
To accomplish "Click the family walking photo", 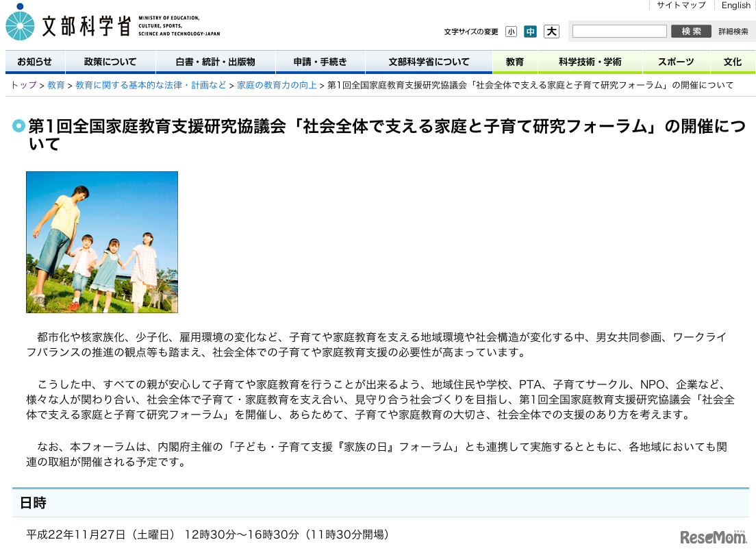I will [x=101, y=242].
